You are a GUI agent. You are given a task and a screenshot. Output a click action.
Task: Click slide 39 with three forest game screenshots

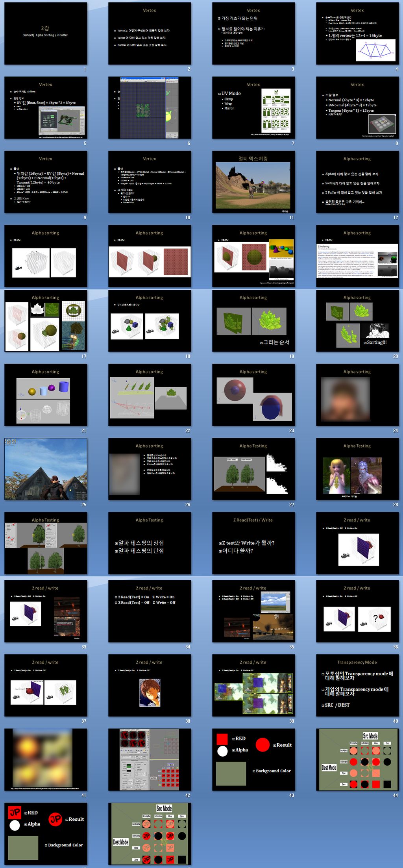click(x=253, y=685)
